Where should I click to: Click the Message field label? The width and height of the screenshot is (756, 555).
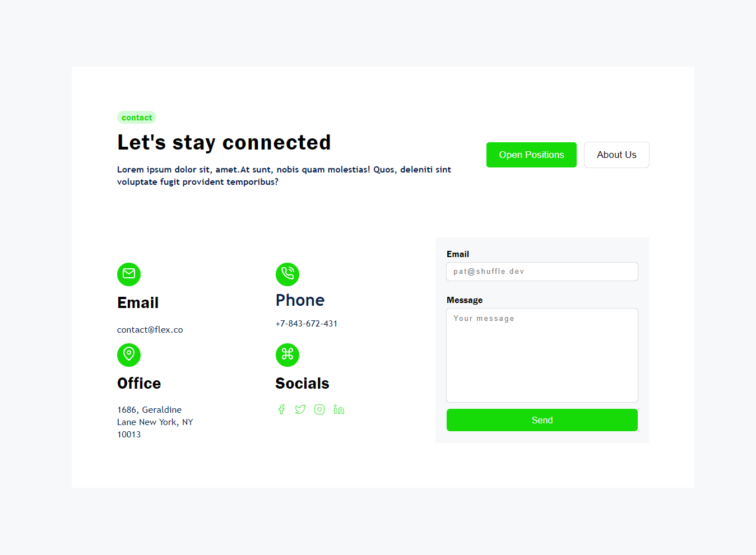[x=465, y=300]
